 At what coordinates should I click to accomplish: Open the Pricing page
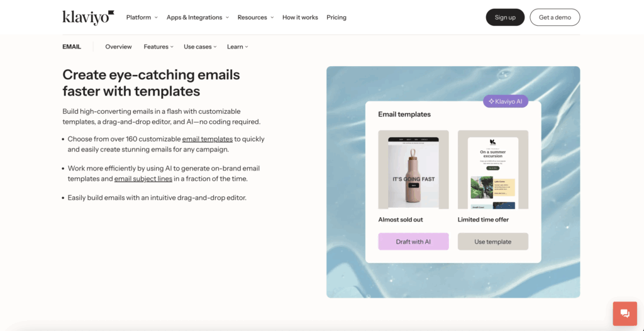[336, 18]
